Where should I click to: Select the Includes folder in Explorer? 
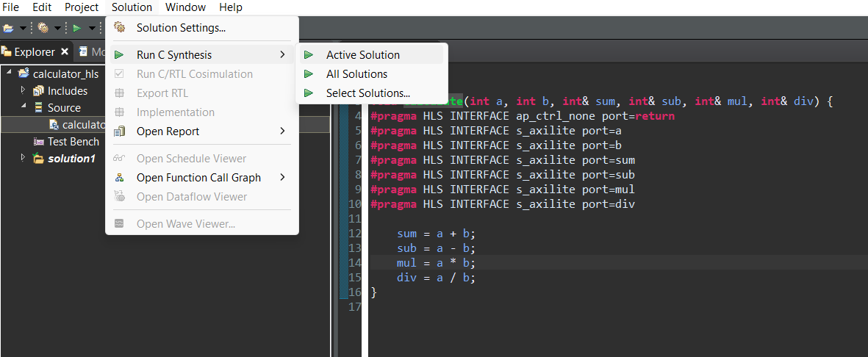tap(68, 91)
